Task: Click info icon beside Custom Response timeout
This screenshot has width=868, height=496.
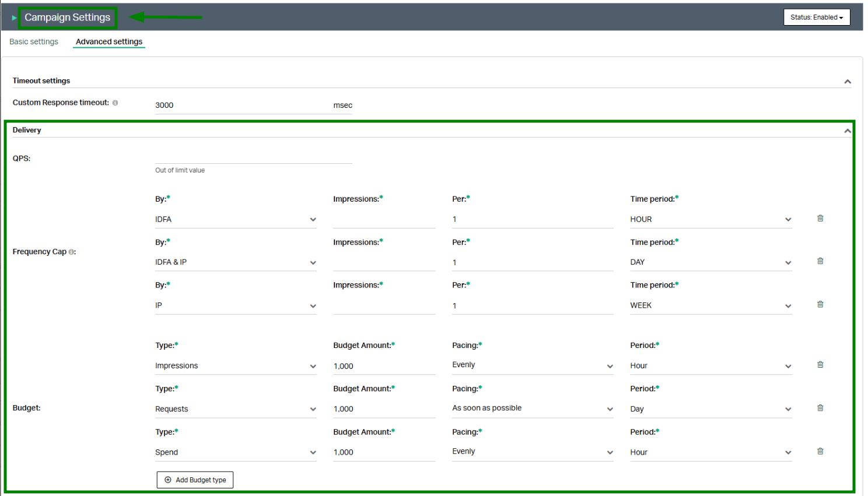Action: pos(115,103)
